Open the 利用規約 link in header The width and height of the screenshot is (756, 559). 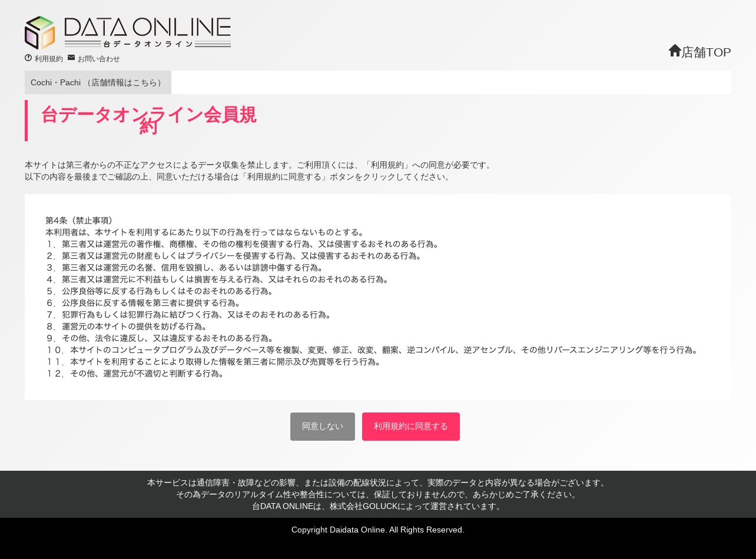49,59
